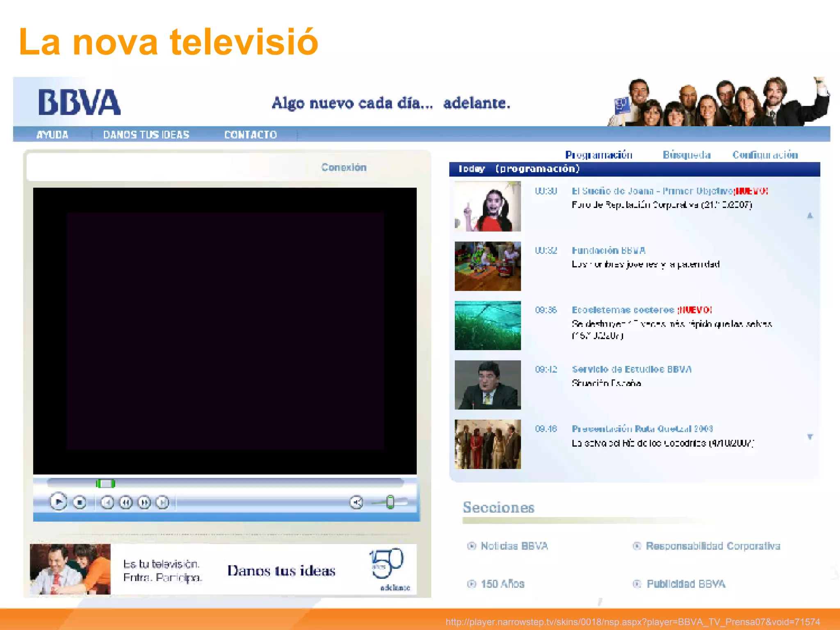Fast forward the video

[144, 502]
